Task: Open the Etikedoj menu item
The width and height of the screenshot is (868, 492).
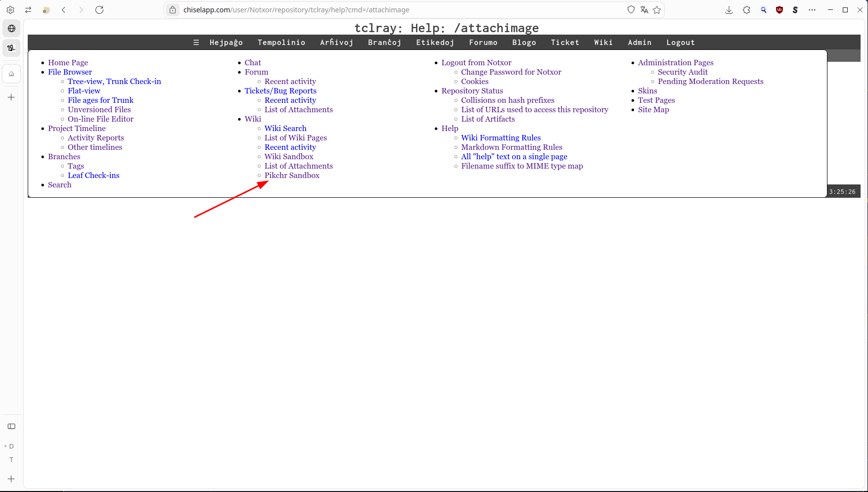Action: pos(435,43)
